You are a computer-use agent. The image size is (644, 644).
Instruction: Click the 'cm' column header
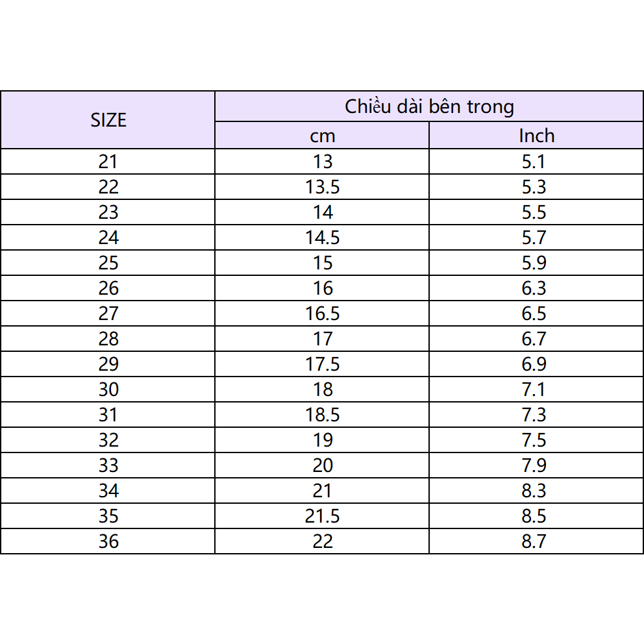pos(322,136)
